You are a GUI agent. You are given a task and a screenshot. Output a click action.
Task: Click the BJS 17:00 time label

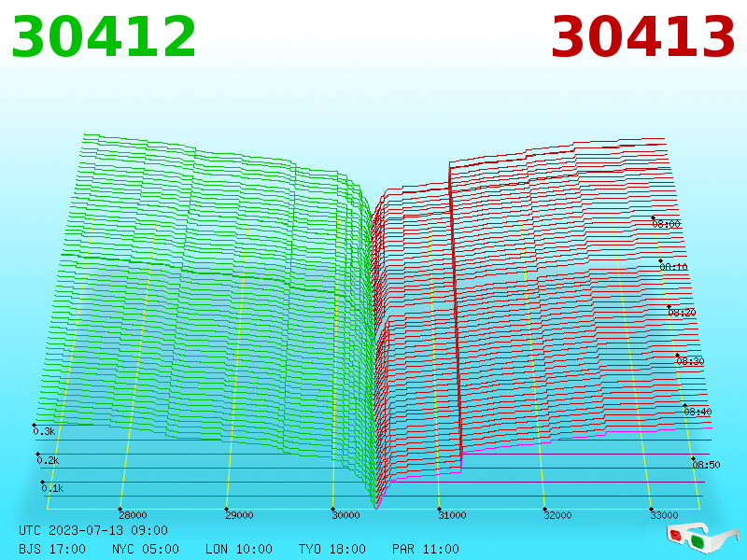pyautogui.click(x=52, y=549)
